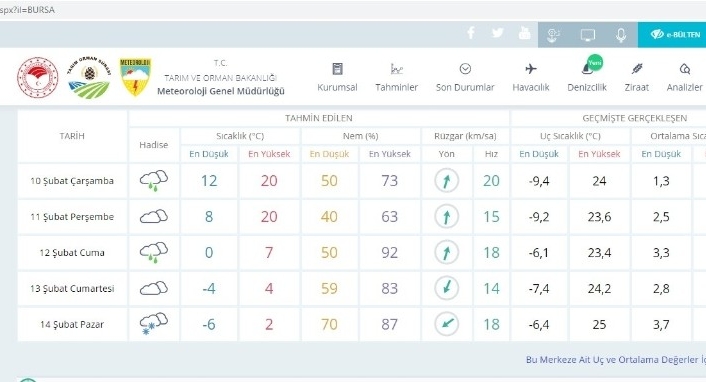
Task: Click the Hız wind speed subheader
Action: [x=491, y=154]
